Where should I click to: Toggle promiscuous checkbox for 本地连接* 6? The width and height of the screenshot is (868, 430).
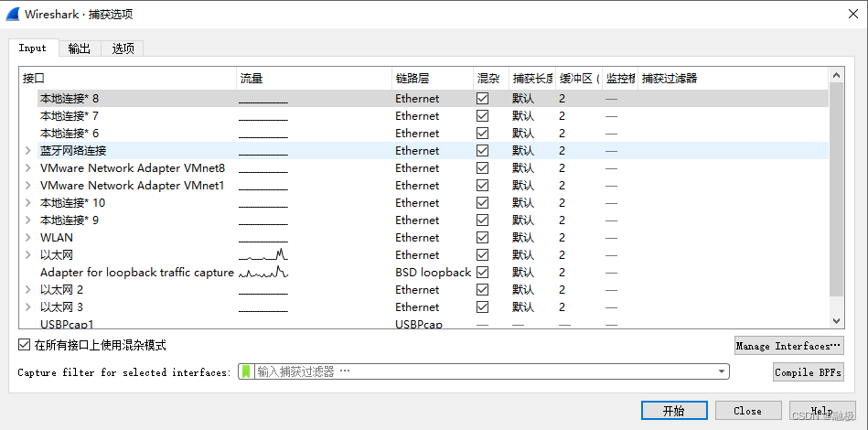(483, 134)
